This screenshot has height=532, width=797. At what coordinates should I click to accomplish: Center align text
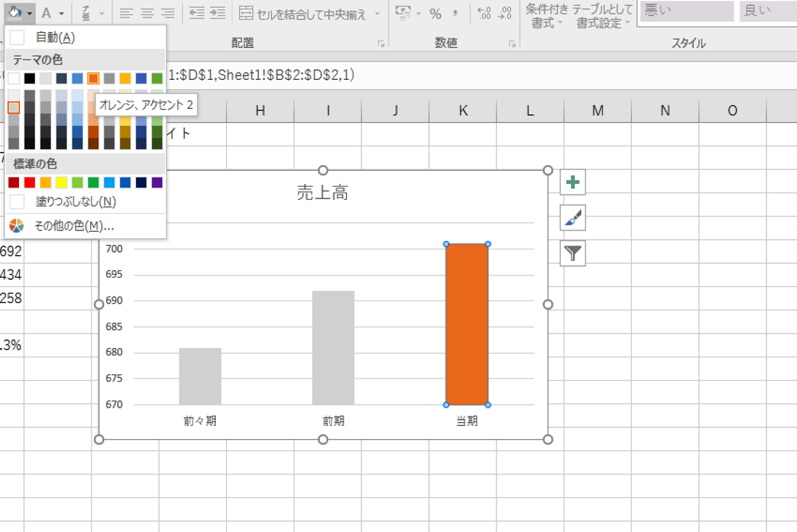coord(148,13)
